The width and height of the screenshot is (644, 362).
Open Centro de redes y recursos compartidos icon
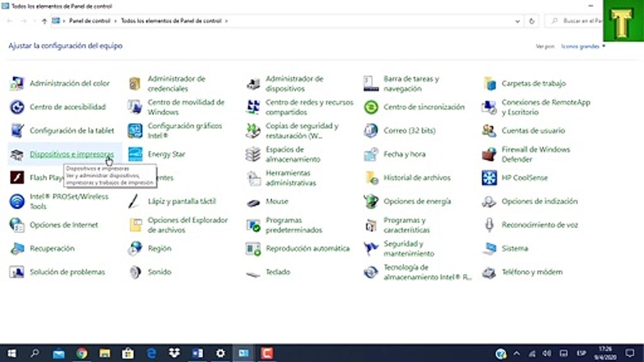point(253,107)
